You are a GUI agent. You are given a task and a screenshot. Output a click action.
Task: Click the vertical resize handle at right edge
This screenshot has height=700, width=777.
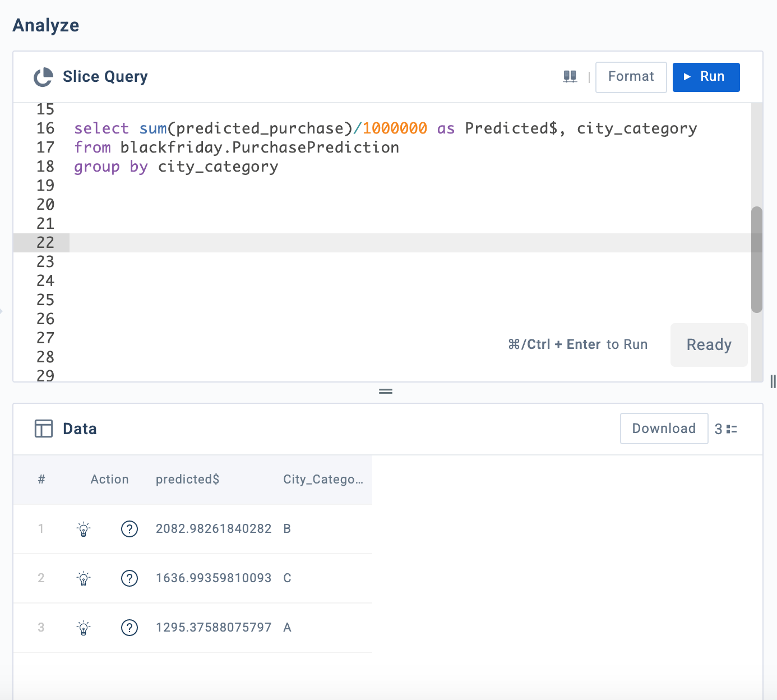(x=773, y=382)
